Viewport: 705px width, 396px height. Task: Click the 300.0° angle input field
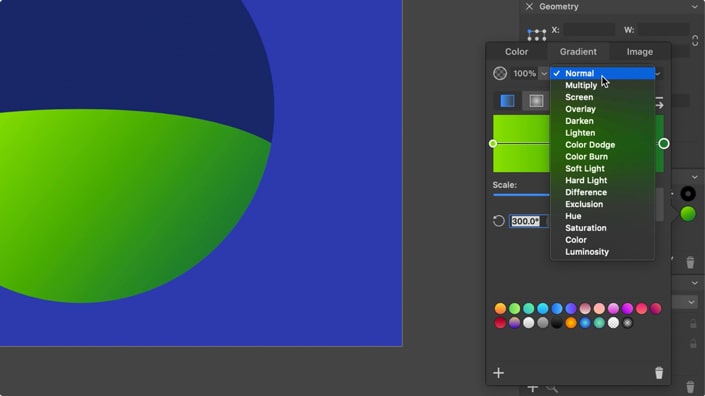[x=529, y=221]
